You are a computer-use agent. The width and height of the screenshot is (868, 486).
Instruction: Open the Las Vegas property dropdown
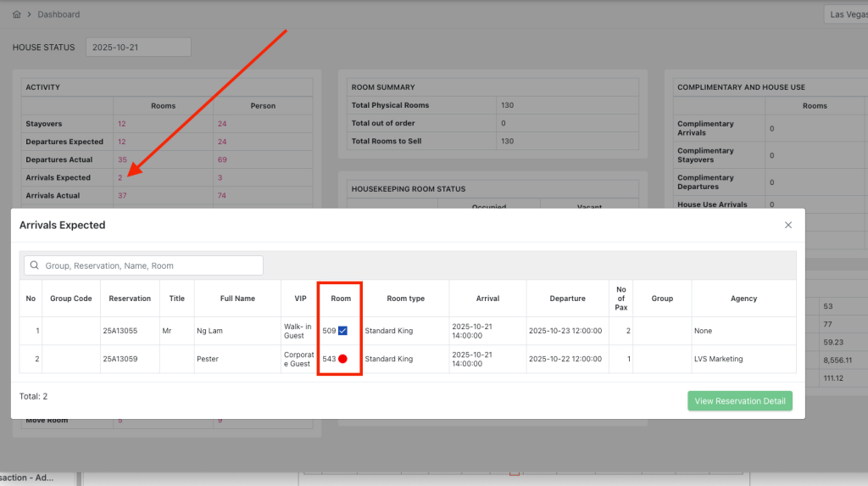[x=844, y=14]
